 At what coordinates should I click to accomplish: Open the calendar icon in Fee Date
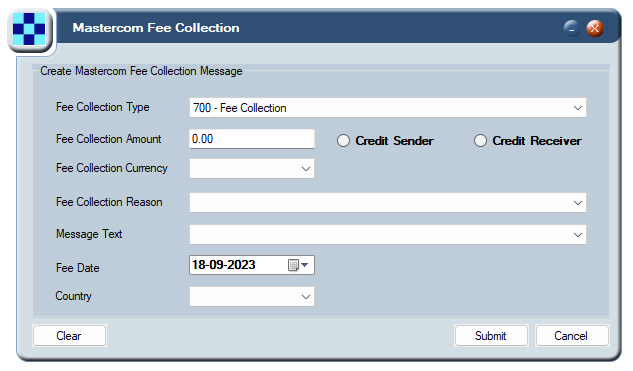click(x=293, y=265)
